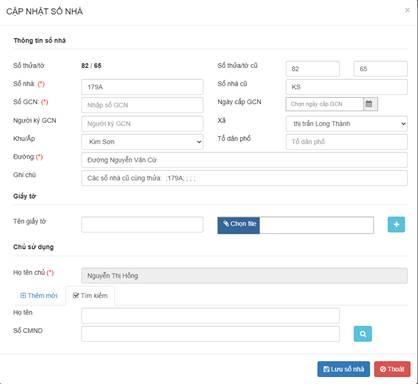
Task: Open the Xã dropdown showing Long Thành
Action: coord(347,124)
